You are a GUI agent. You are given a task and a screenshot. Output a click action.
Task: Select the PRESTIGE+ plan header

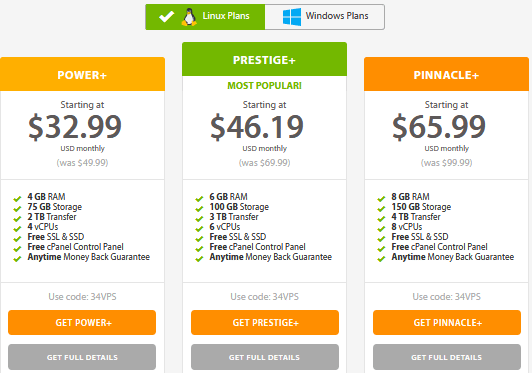click(x=264, y=59)
